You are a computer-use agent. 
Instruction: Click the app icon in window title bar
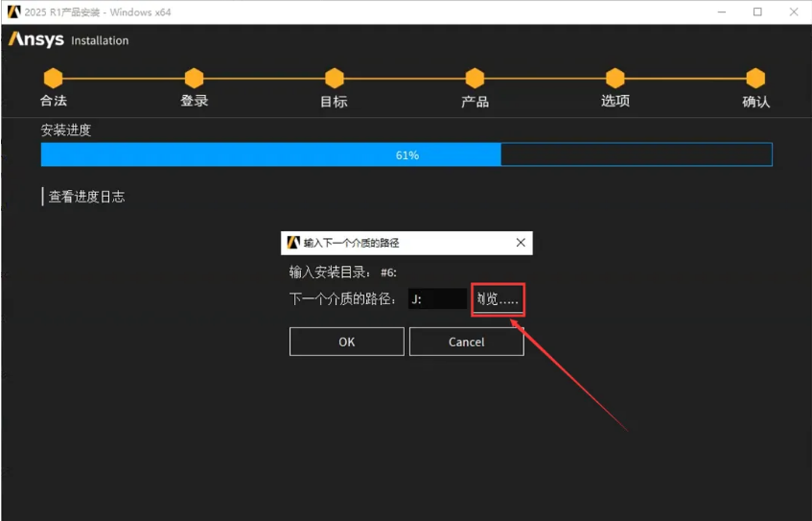(x=14, y=12)
